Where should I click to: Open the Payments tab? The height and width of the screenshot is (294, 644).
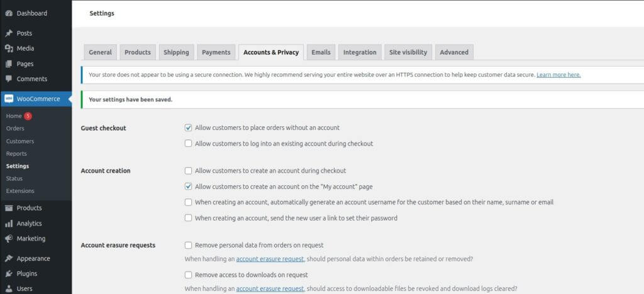(216, 52)
